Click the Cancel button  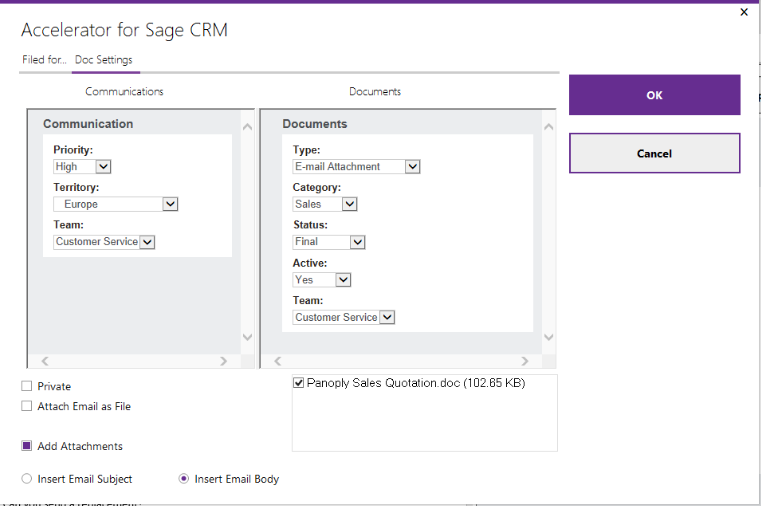[654, 153]
